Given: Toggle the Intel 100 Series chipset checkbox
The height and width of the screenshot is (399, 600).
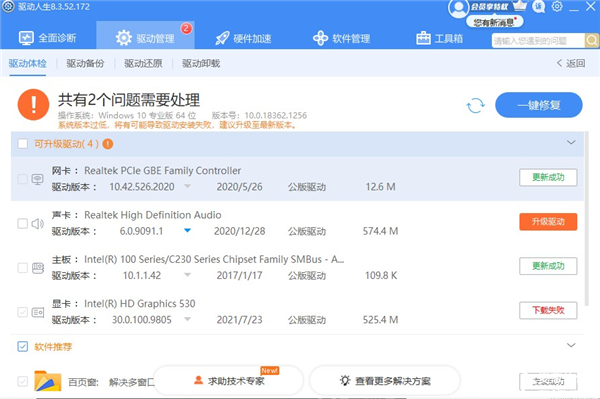Looking at the screenshot, I should 23,268.
